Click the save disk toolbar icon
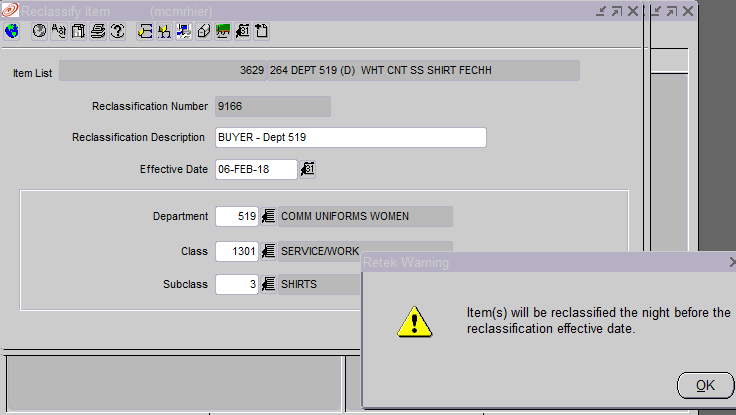This screenshot has width=736, height=415. click(x=78, y=31)
